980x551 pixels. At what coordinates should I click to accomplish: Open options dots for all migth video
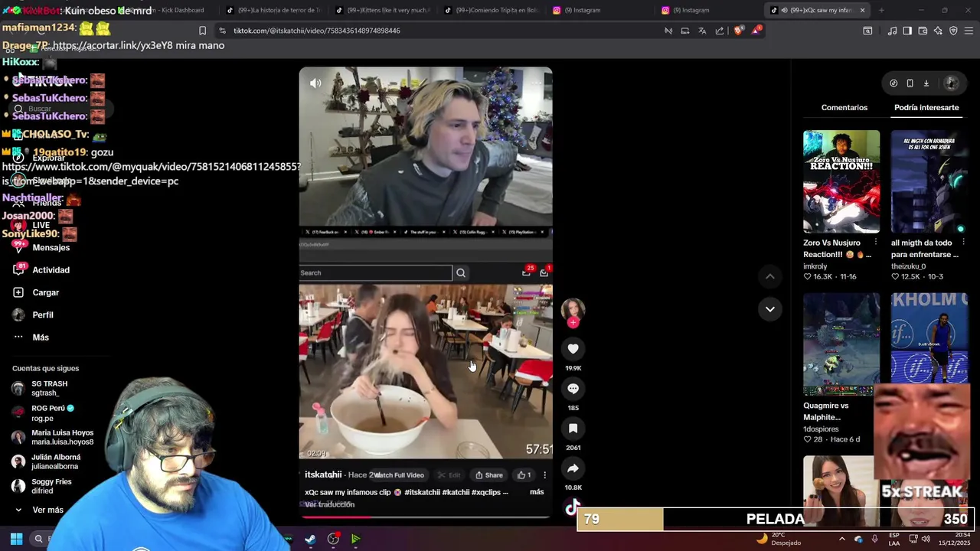coord(963,242)
